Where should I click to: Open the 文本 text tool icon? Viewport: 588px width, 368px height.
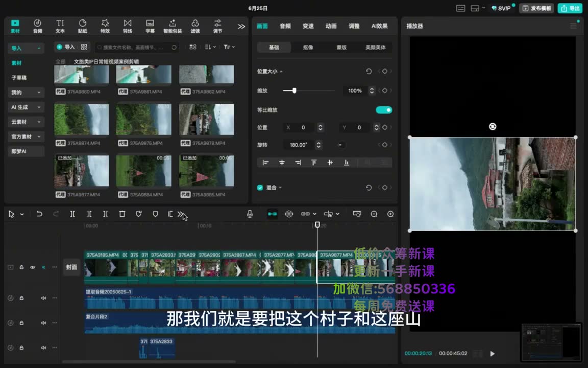[x=60, y=26]
